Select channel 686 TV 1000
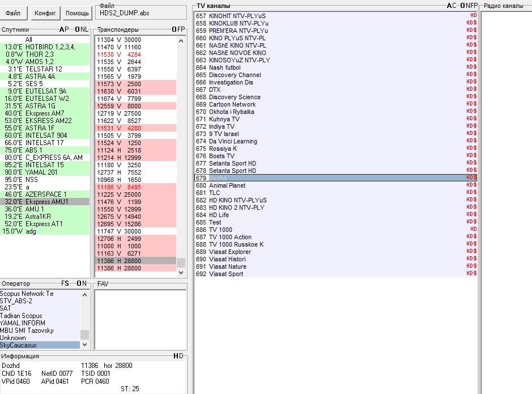The image size is (532, 394). point(336,230)
